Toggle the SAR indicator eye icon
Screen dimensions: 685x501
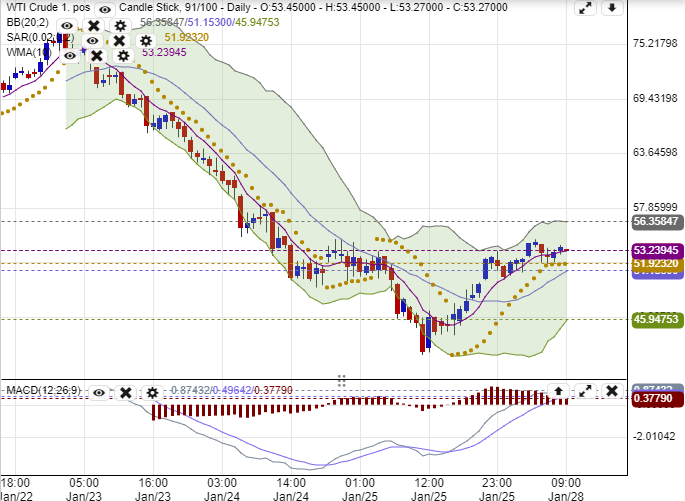[x=93, y=41]
